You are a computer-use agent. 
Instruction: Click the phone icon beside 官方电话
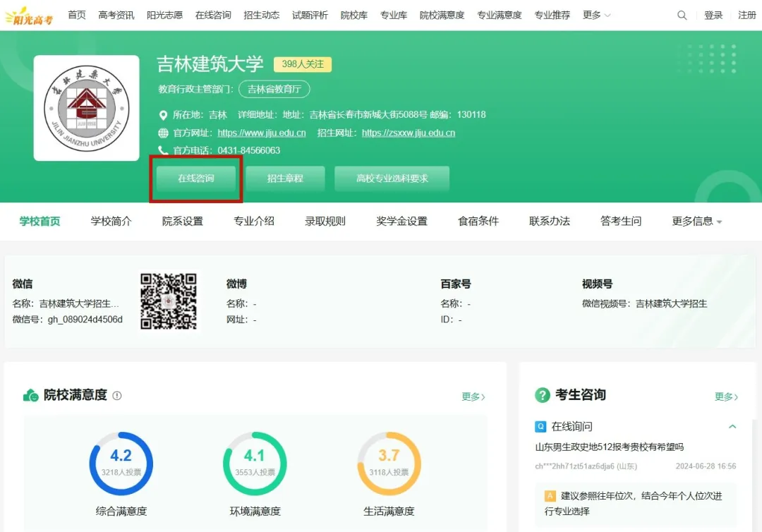click(x=163, y=150)
